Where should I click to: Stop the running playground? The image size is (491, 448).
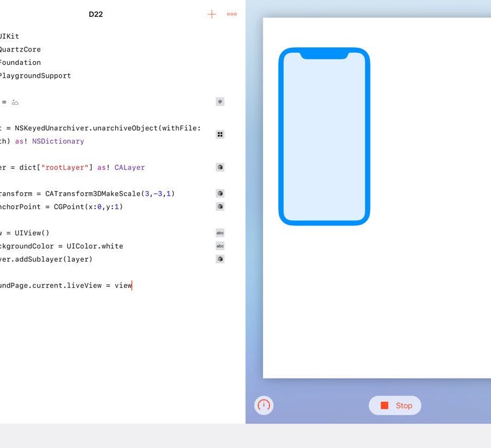[x=395, y=405]
